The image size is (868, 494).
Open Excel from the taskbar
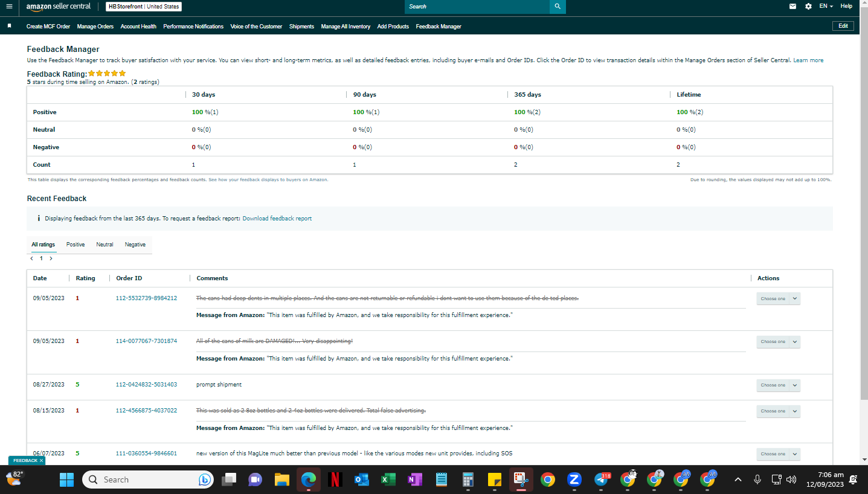pos(388,480)
